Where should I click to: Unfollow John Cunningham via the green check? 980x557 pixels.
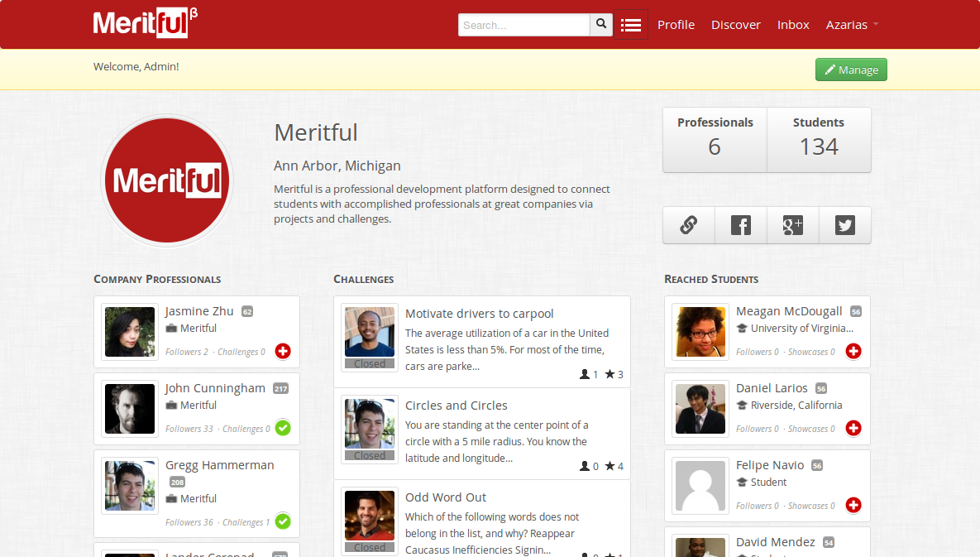point(283,428)
